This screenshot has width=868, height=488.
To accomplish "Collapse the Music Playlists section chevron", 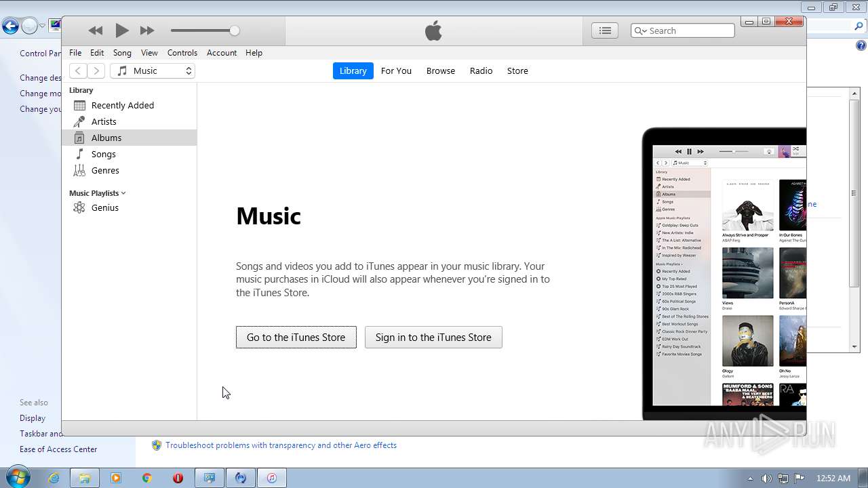I will click(123, 193).
